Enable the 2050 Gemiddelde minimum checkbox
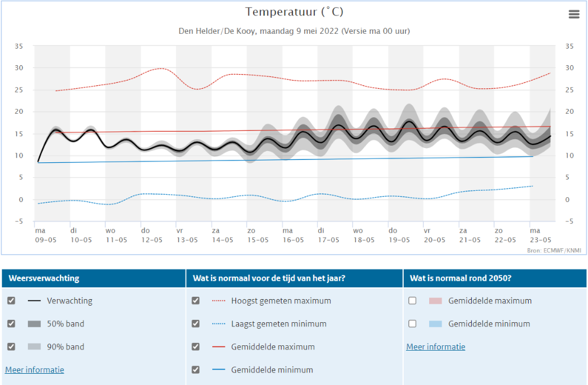Viewport: 588px width, 385px height. pyautogui.click(x=413, y=324)
